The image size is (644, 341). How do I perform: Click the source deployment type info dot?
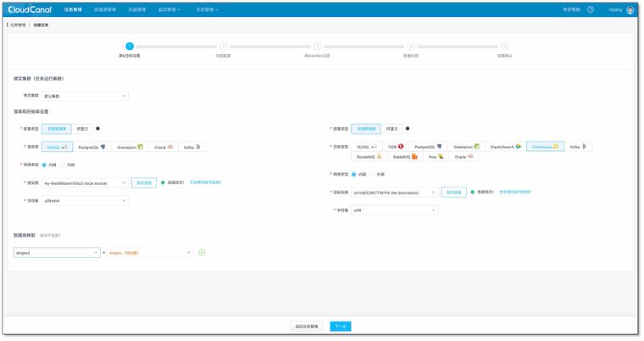pyautogui.click(x=97, y=128)
